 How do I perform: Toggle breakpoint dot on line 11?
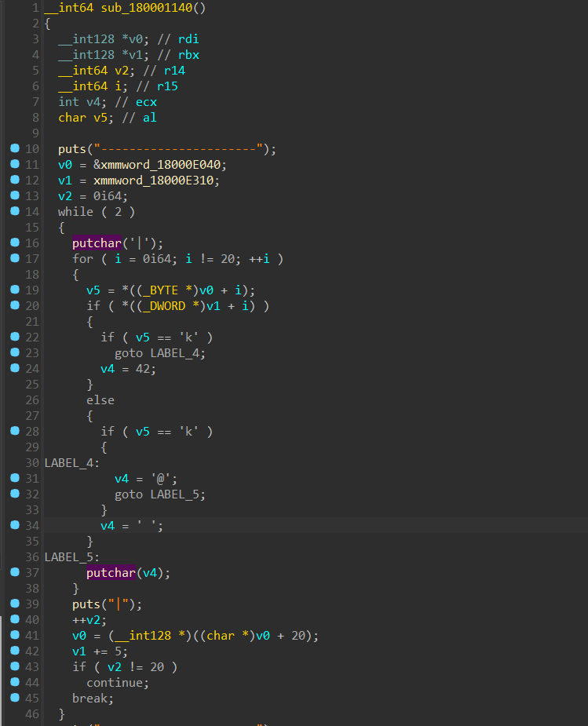tap(15, 164)
